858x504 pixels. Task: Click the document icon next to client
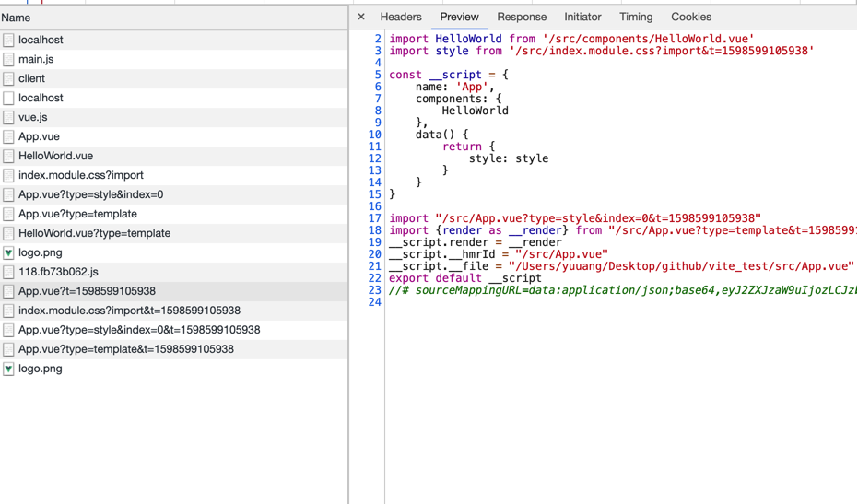tap(8, 78)
